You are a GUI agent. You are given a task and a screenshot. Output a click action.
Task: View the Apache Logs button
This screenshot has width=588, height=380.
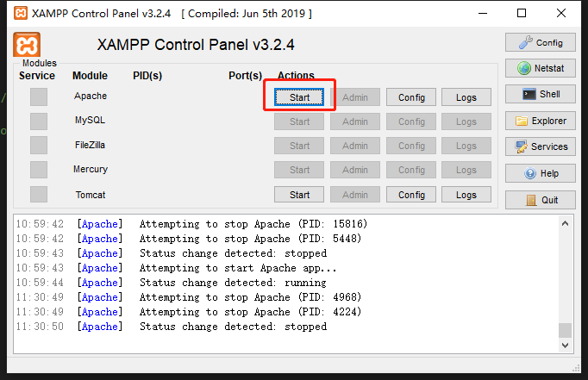(x=466, y=97)
